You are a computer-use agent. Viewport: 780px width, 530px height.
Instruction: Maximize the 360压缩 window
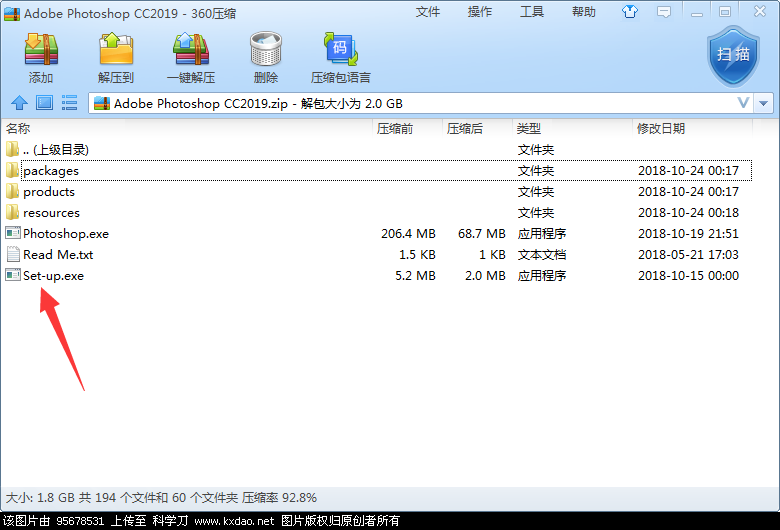[x=725, y=12]
